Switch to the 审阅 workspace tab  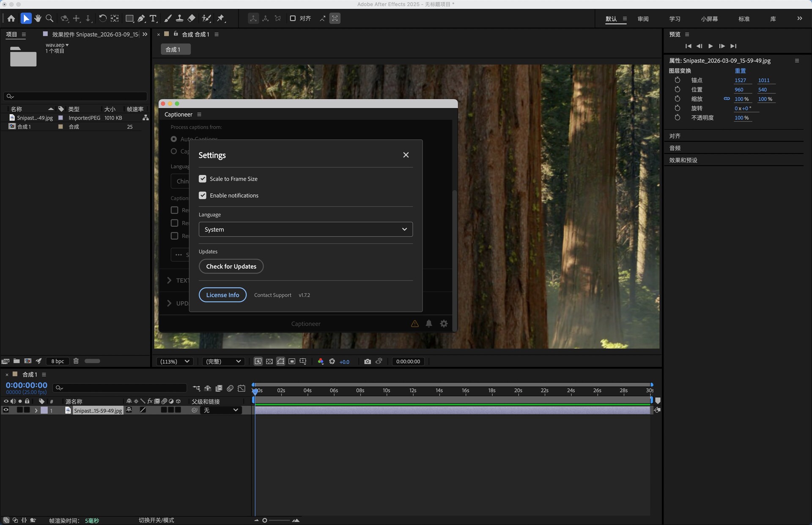(643, 19)
